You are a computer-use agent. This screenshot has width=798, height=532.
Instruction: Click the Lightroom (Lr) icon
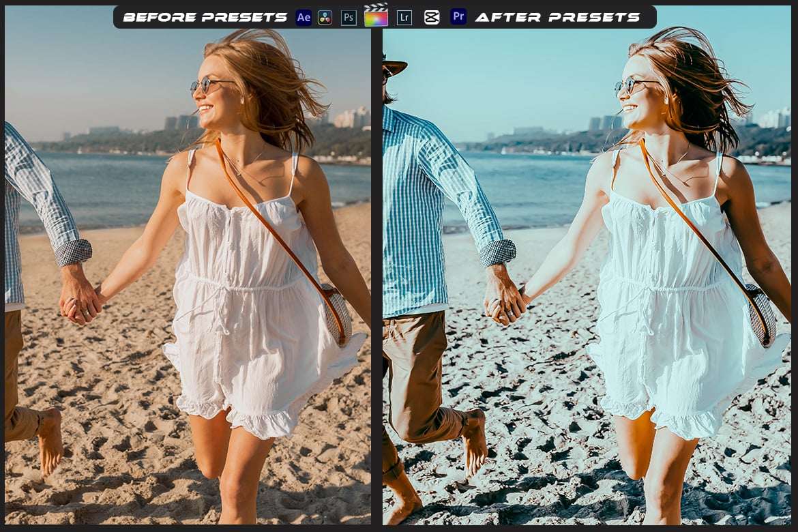click(x=404, y=17)
